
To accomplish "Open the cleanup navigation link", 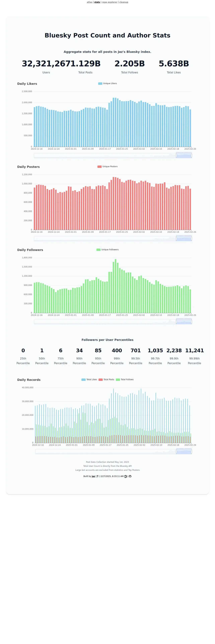I will click(x=124, y=2).
